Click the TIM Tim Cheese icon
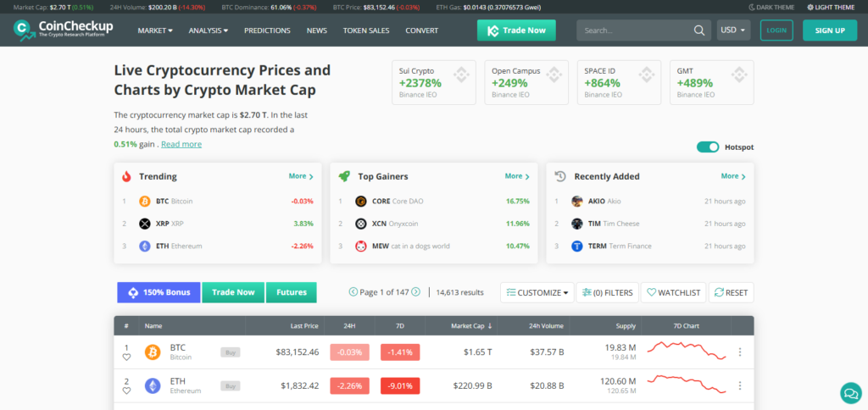The image size is (868, 410). point(576,224)
